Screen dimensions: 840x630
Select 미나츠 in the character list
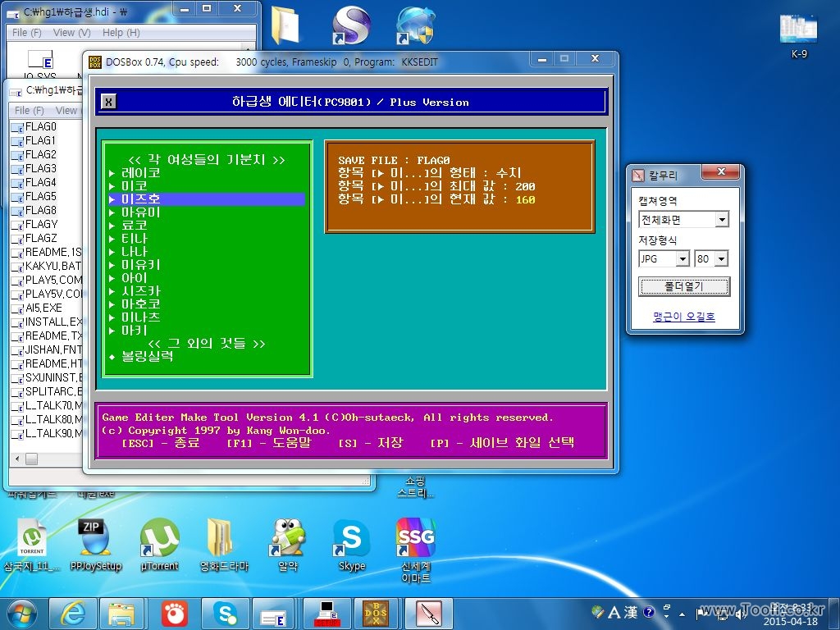point(140,317)
